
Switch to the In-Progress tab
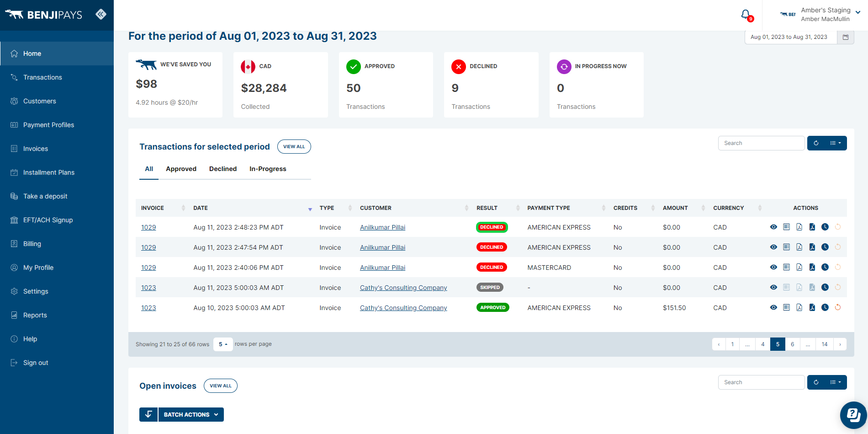268,169
